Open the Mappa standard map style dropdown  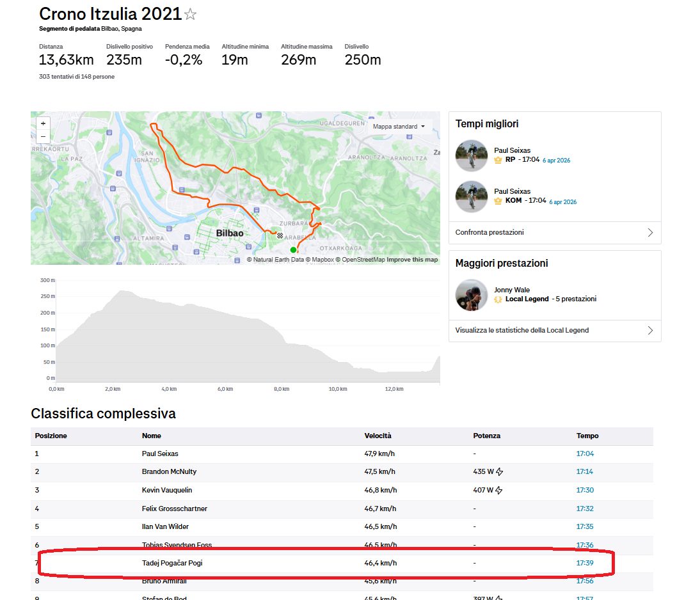tap(399, 126)
